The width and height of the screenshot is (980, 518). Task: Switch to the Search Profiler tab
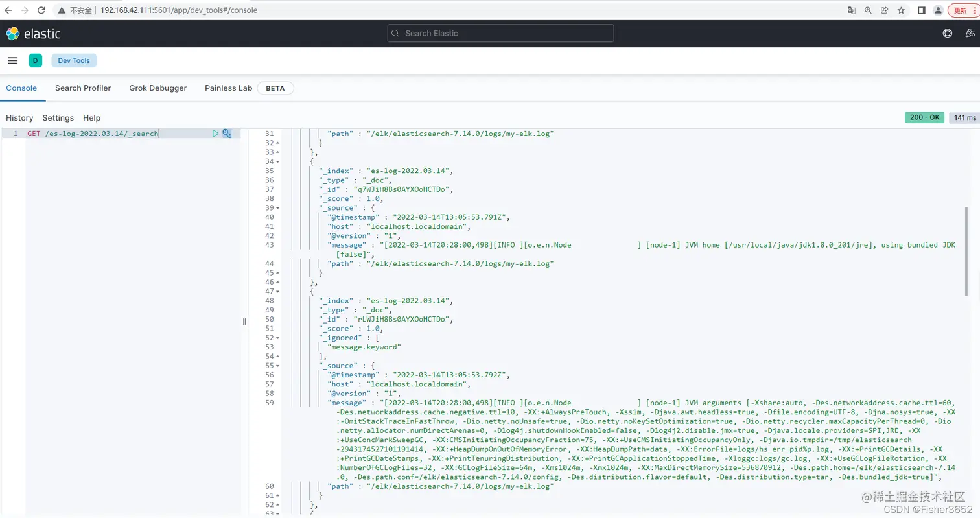pos(83,88)
